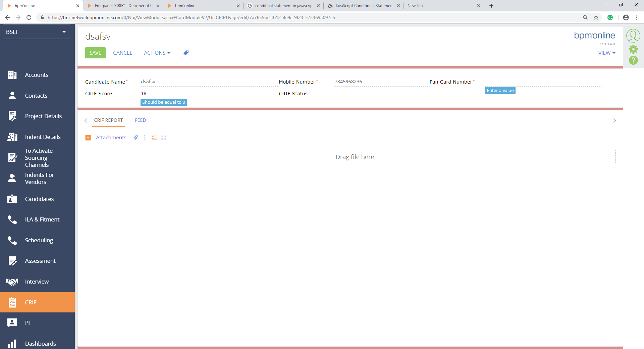Screen dimensions: 644x349
Task: Open Dashboards from the sidebar
Action: pyautogui.click(x=40, y=343)
